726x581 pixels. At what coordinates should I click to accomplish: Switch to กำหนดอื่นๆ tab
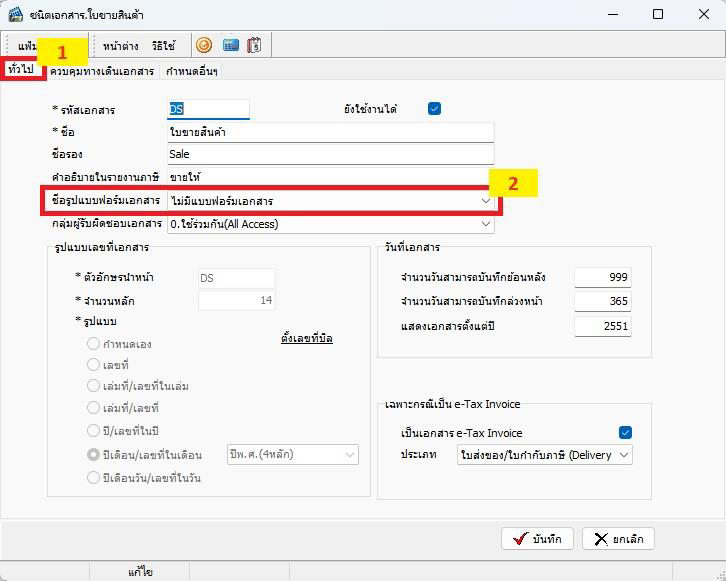click(x=192, y=72)
